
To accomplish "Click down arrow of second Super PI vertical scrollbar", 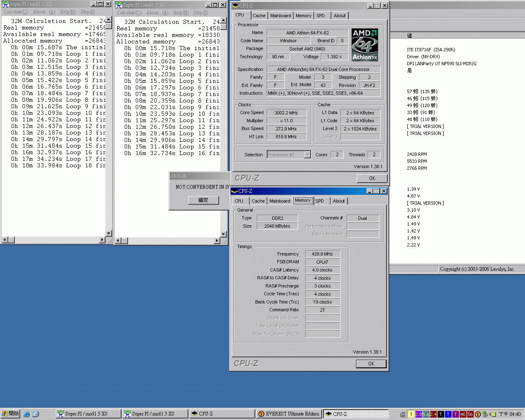I will pos(224,234).
